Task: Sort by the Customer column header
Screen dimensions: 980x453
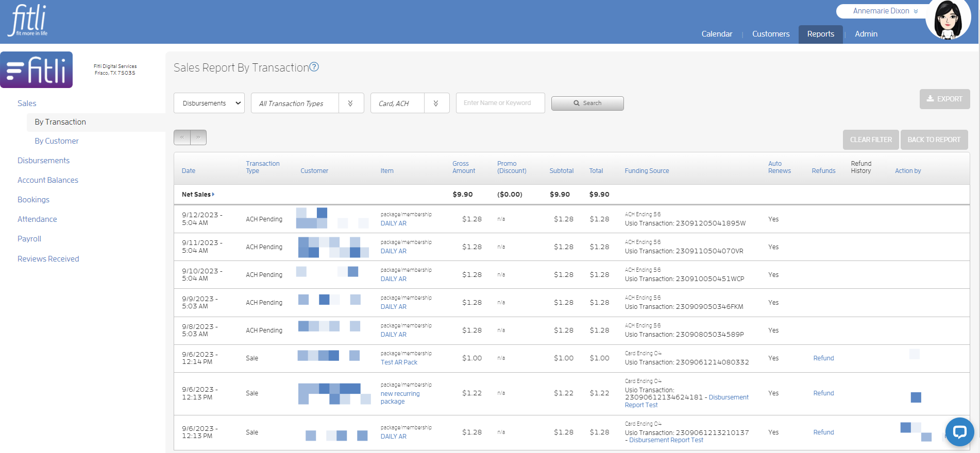Action: pyautogui.click(x=314, y=171)
